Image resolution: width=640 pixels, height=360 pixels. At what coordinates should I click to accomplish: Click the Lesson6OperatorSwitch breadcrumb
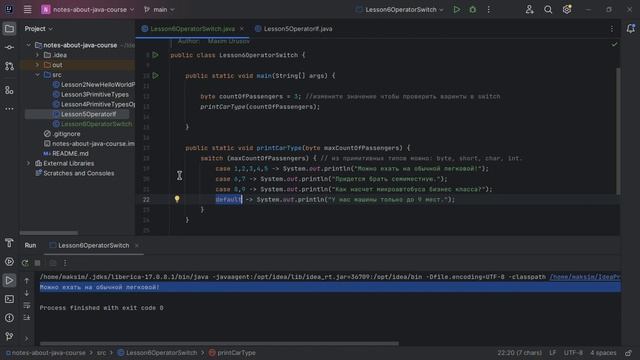(x=157, y=353)
